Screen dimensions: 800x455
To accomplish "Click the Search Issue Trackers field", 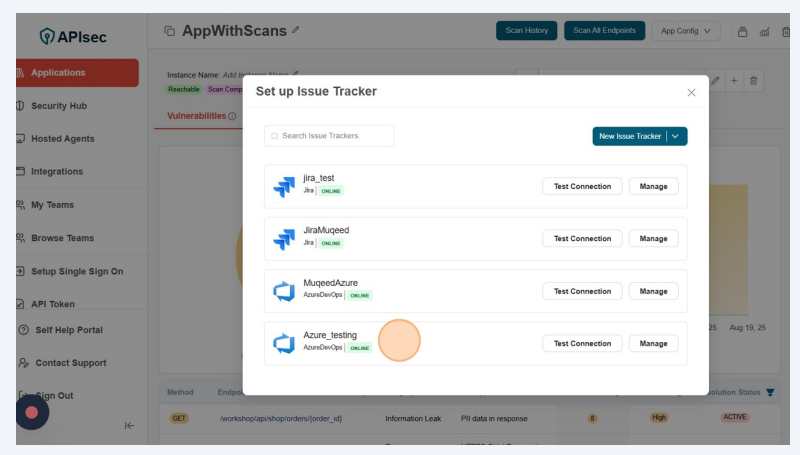I will click(329, 136).
